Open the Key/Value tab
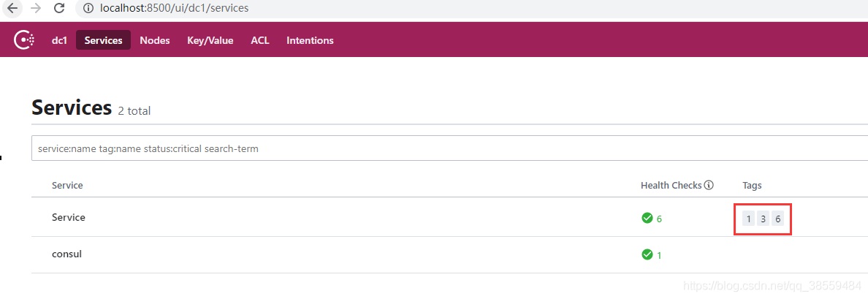The width and height of the screenshot is (868, 299). coord(210,40)
